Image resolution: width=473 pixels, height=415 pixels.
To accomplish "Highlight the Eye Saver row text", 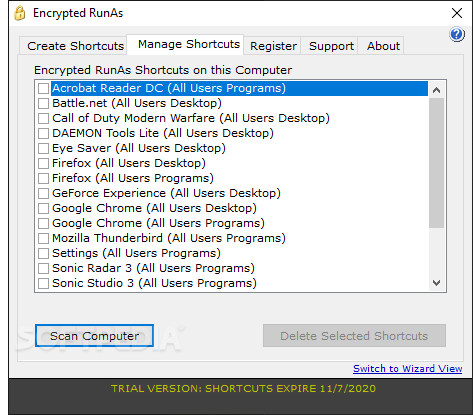I will [x=139, y=148].
